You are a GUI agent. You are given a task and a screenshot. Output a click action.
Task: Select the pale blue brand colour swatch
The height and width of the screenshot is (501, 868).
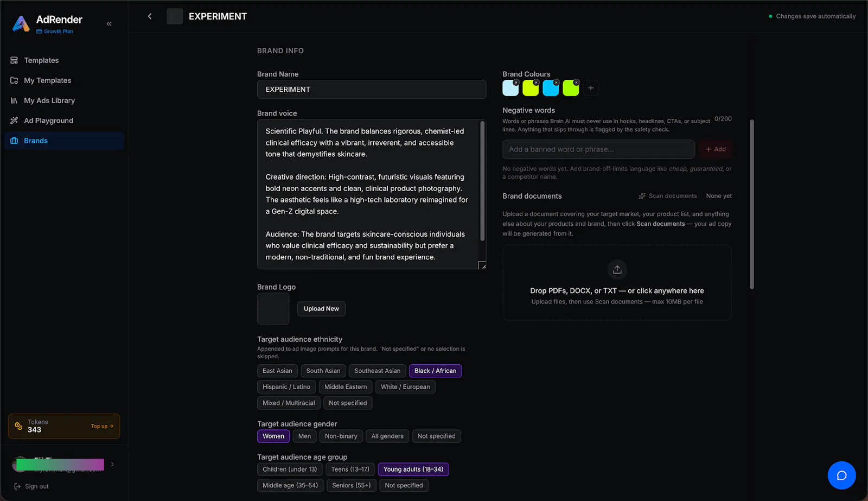tap(510, 88)
